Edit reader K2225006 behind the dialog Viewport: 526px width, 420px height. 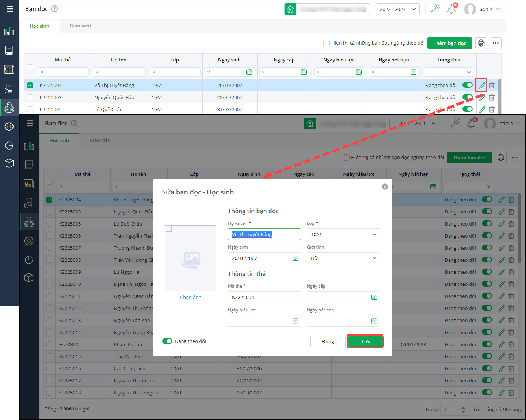tap(502, 236)
